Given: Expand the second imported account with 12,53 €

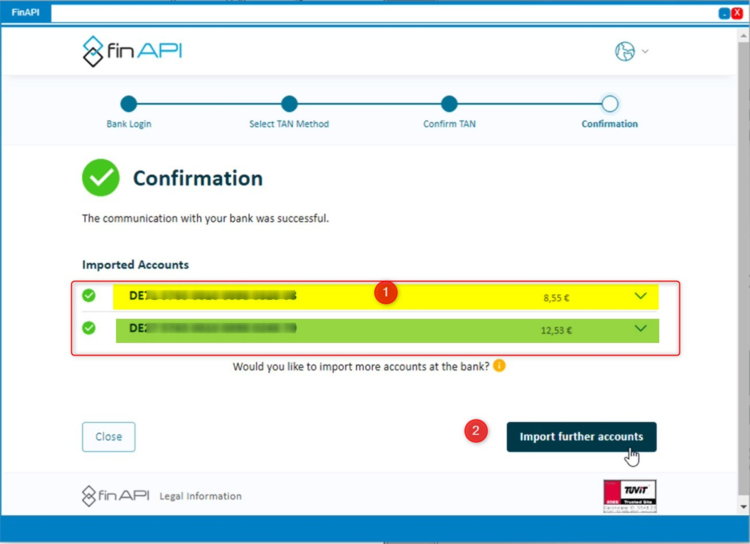Looking at the screenshot, I should pyautogui.click(x=641, y=329).
